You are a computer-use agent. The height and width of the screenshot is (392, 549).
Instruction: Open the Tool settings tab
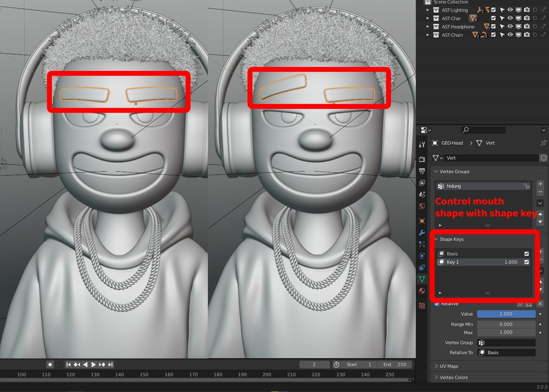pos(422,144)
